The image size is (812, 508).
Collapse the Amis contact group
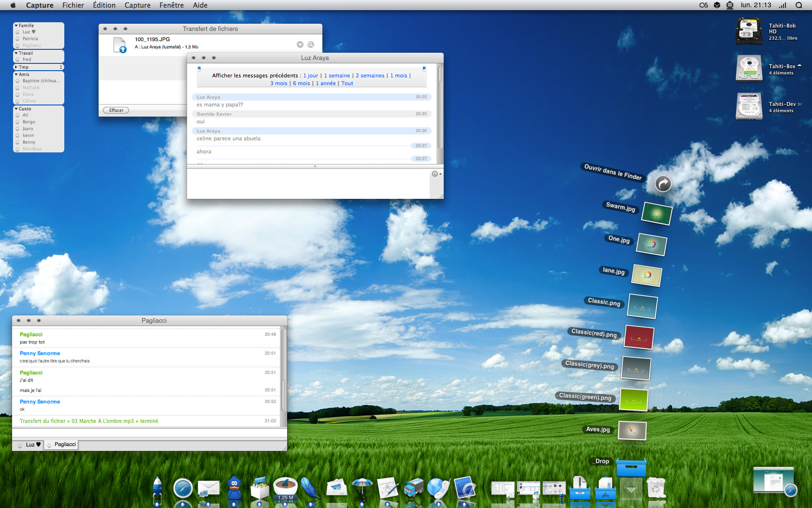(x=16, y=75)
